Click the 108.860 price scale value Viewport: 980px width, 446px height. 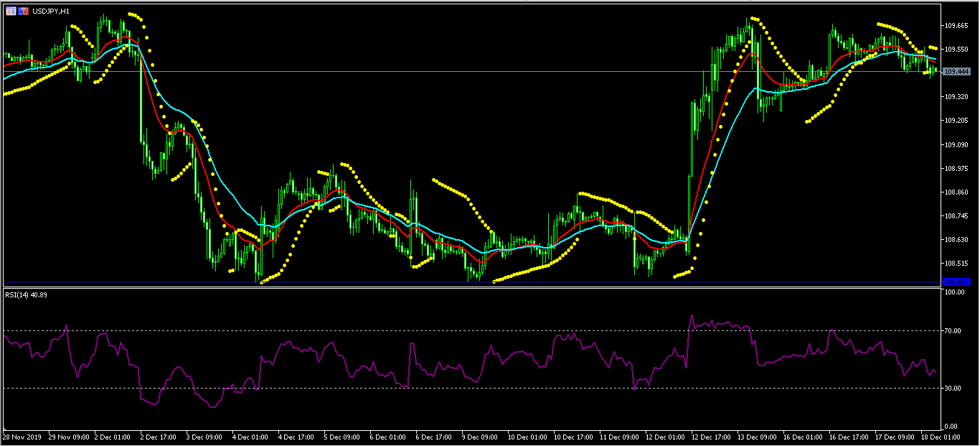957,192
